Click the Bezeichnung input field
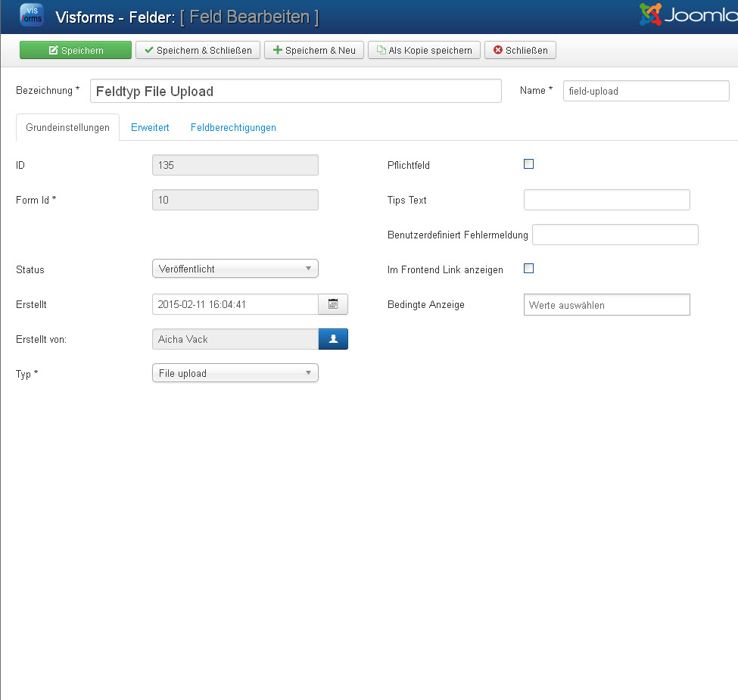The width and height of the screenshot is (738, 700). pos(296,91)
